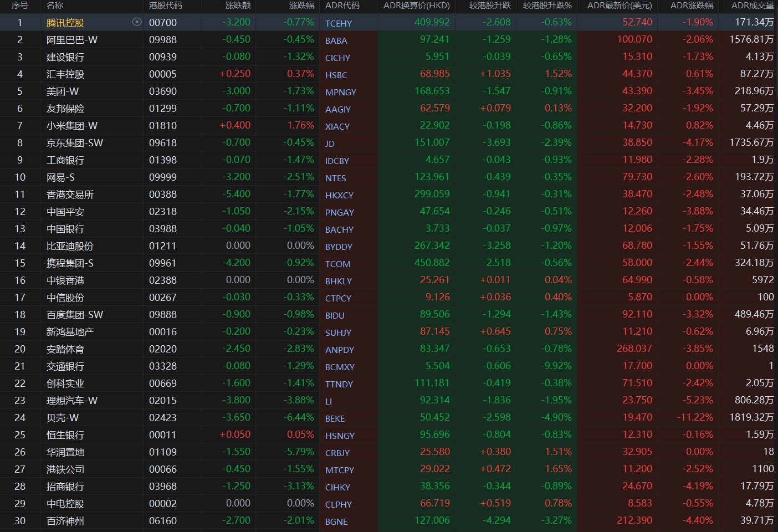
Task: Click the 中信股份 stock name
Action: coord(65,298)
